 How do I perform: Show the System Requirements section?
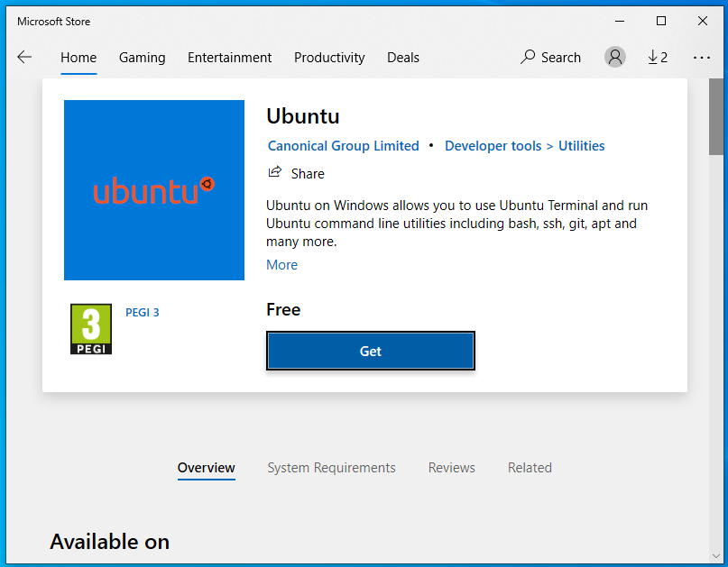tap(331, 468)
